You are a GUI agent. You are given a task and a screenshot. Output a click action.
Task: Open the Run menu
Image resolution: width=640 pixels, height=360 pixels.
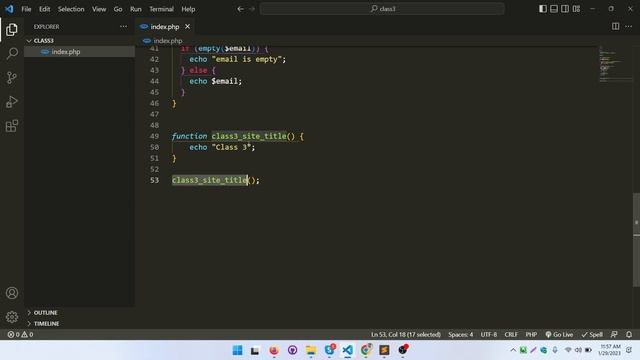(x=136, y=9)
